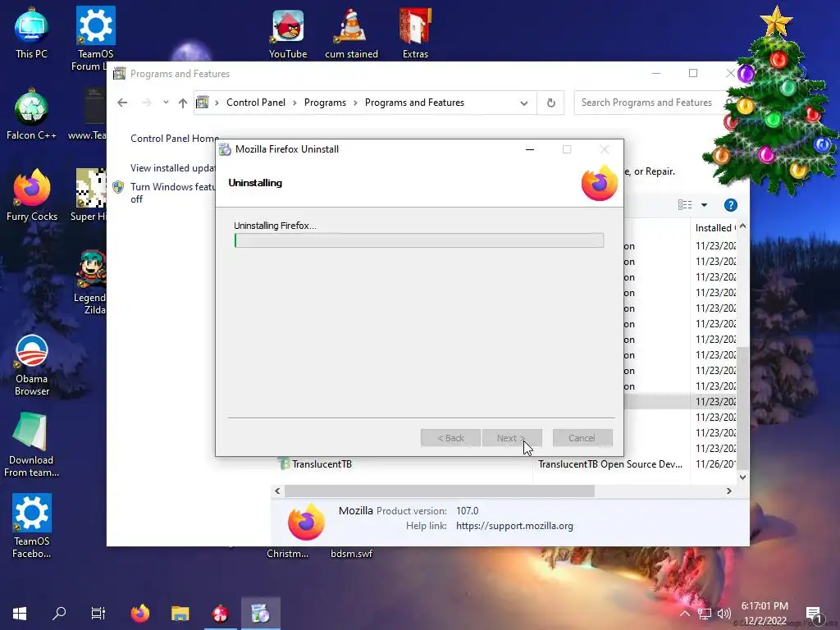Open the notification center icon
Viewport: 840px width, 630px height.
click(x=813, y=614)
